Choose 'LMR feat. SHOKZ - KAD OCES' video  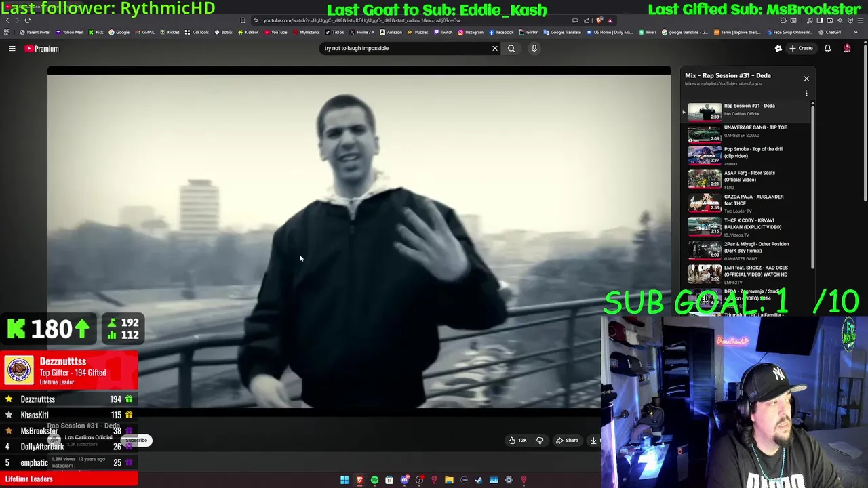(x=747, y=274)
